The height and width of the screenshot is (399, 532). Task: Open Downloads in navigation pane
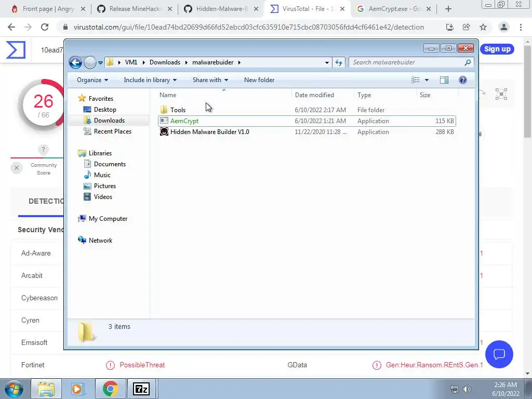(x=109, y=121)
